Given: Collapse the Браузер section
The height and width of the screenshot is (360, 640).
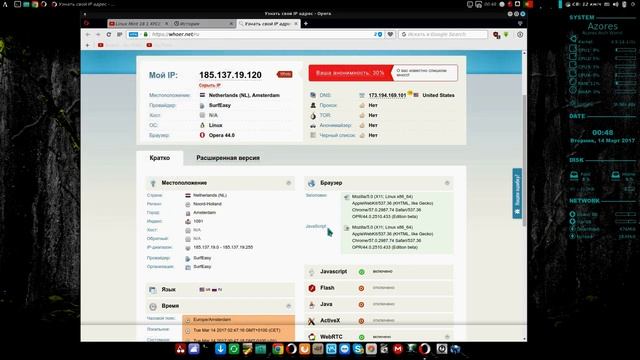Looking at the screenshot, I should tap(447, 183).
